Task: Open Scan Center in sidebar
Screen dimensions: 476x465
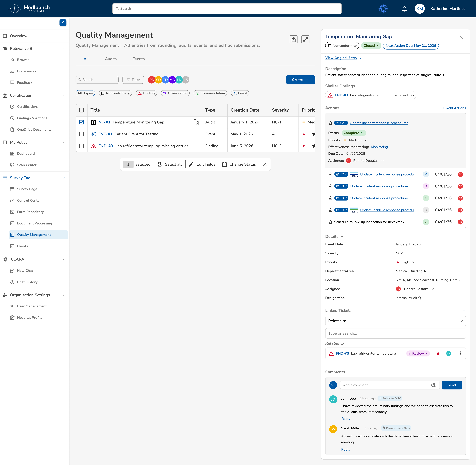Action: pyautogui.click(x=27, y=165)
